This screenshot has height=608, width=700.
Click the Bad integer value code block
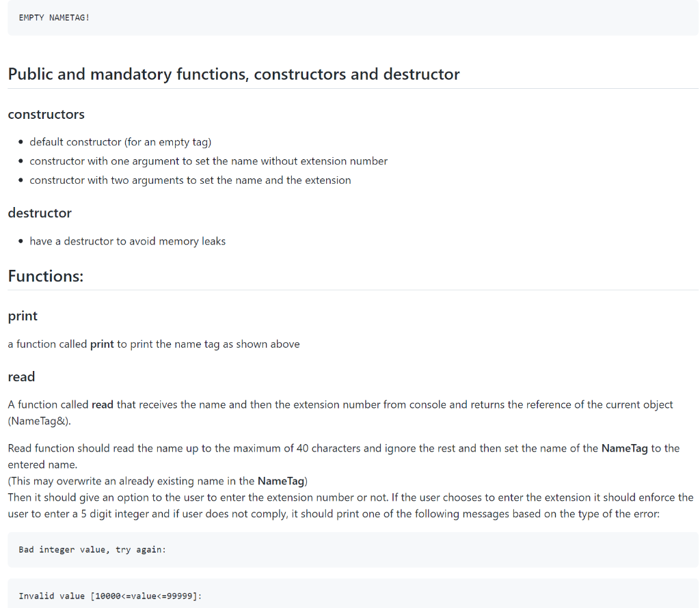tap(353, 549)
